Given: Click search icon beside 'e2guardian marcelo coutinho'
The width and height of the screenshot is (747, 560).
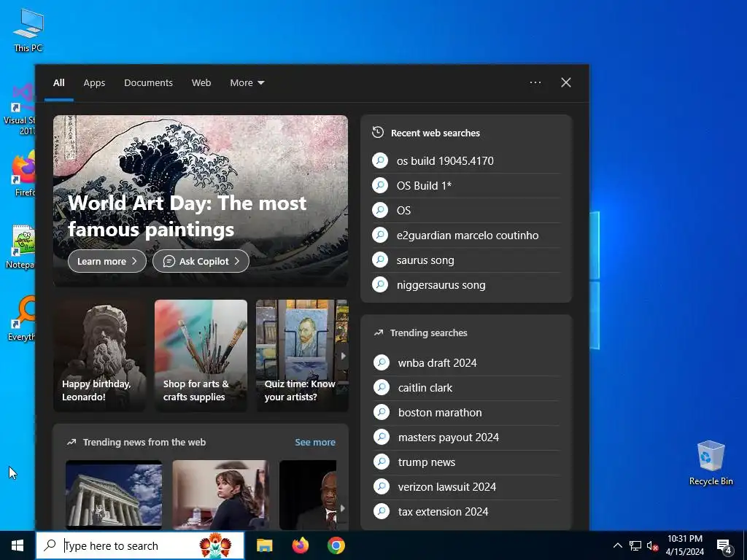Looking at the screenshot, I should click(380, 235).
